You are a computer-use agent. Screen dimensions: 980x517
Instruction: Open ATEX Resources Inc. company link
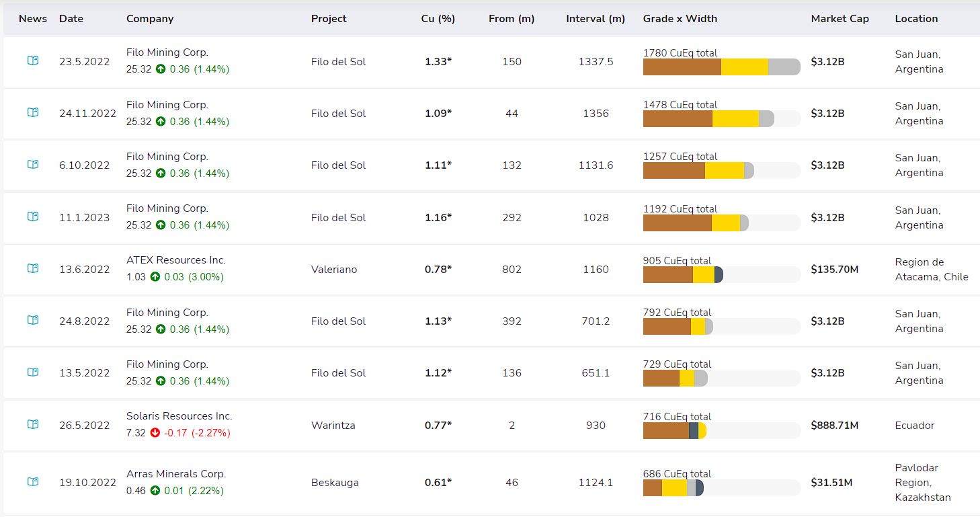click(175, 260)
